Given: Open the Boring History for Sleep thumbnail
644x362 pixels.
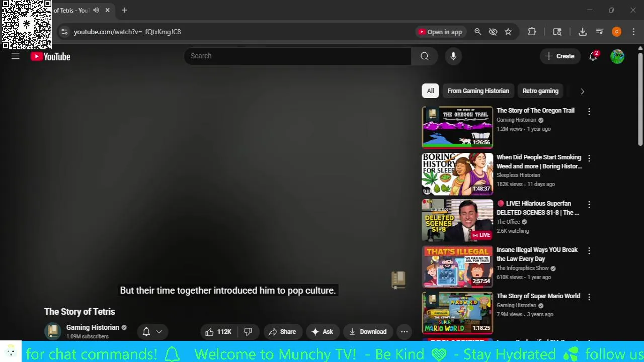Looking at the screenshot, I should tap(457, 173).
